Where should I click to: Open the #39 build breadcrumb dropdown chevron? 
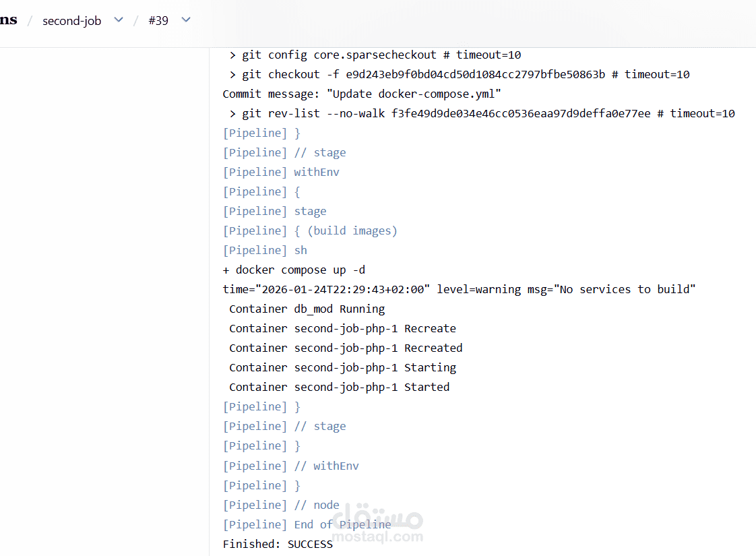tap(186, 20)
